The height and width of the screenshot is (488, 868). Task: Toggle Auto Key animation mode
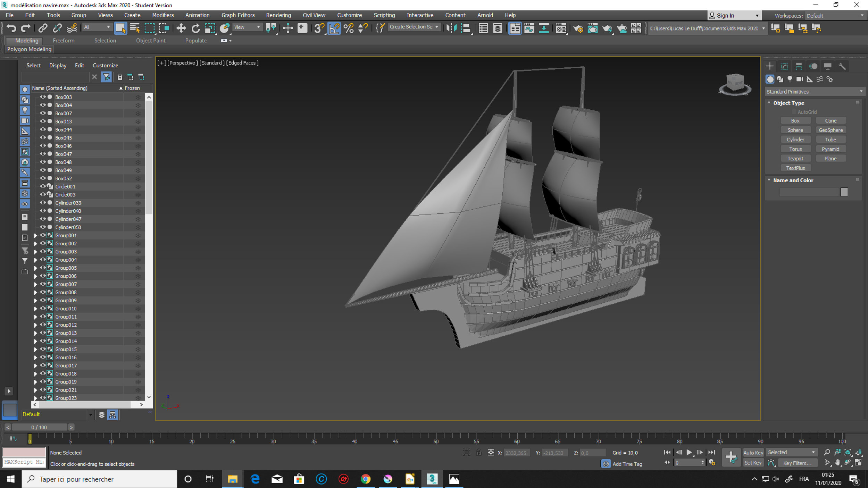pyautogui.click(x=753, y=452)
